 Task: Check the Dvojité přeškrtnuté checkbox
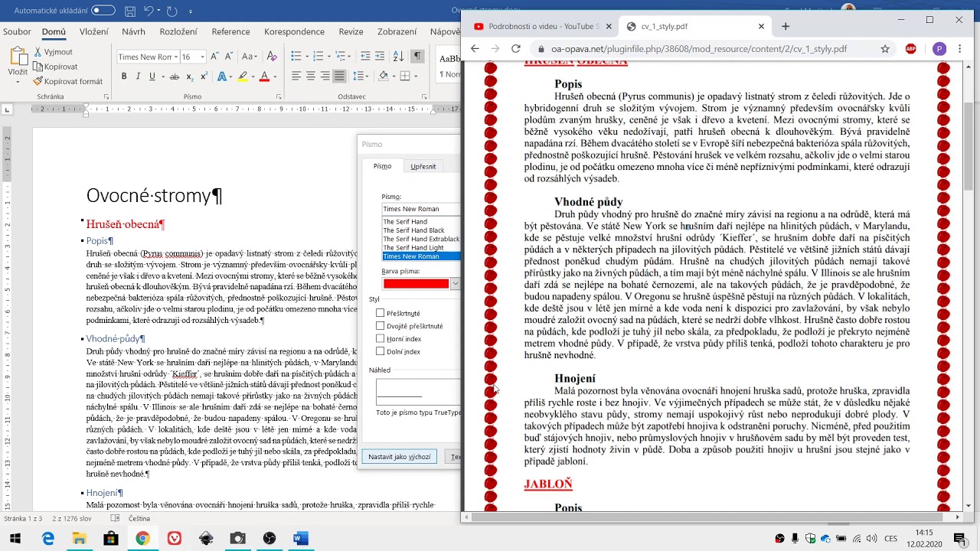[381, 326]
